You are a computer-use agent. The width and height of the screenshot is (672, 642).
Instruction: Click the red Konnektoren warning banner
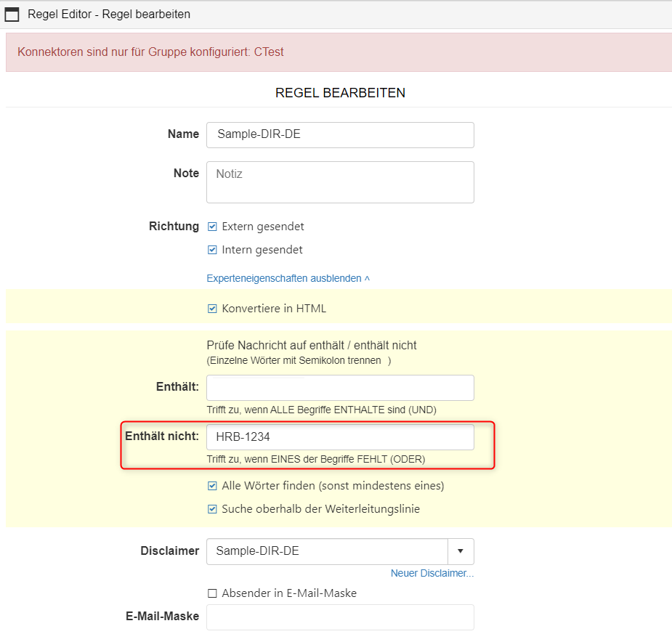(x=339, y=52)
